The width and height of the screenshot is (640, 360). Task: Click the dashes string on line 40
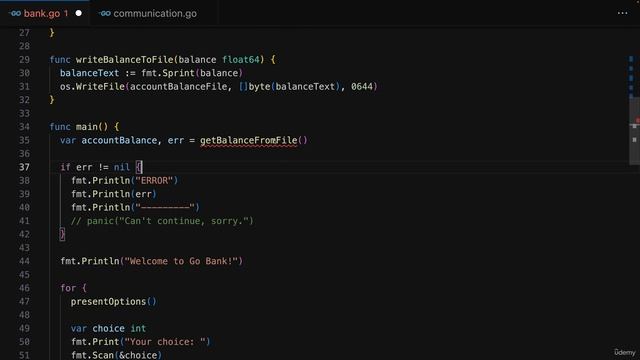(x=165, y=208)
